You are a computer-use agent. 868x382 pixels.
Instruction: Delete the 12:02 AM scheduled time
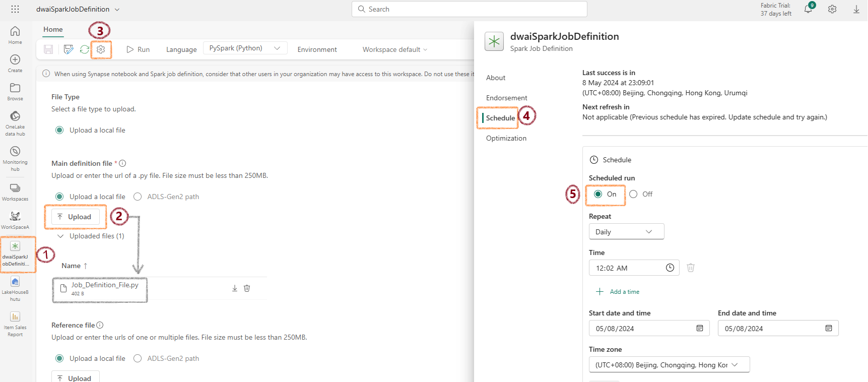point(691,268)
